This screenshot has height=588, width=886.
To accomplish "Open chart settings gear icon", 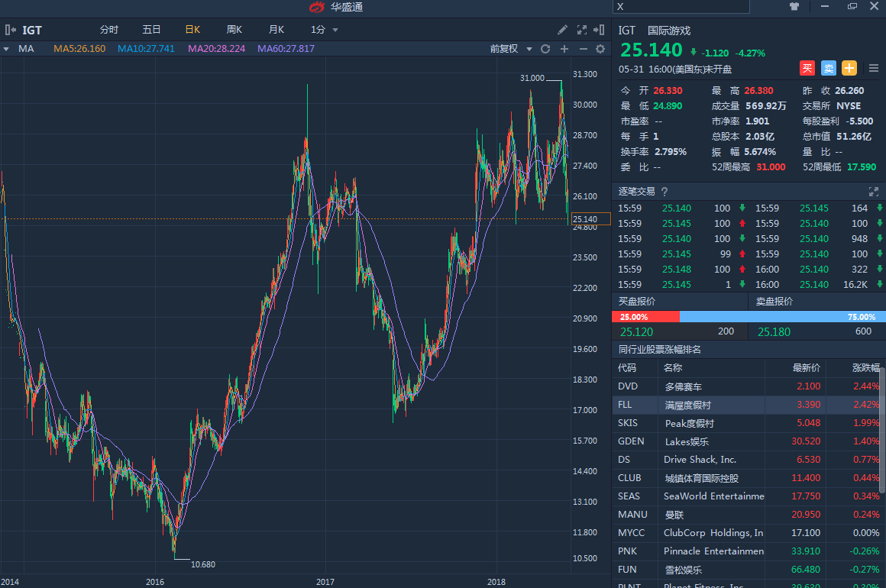I will 600,49.
